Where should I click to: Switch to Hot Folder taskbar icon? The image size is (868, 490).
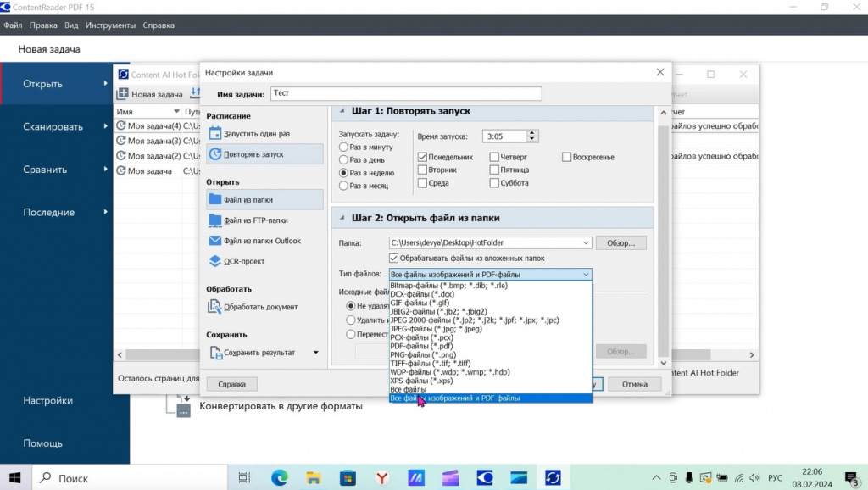553,478
